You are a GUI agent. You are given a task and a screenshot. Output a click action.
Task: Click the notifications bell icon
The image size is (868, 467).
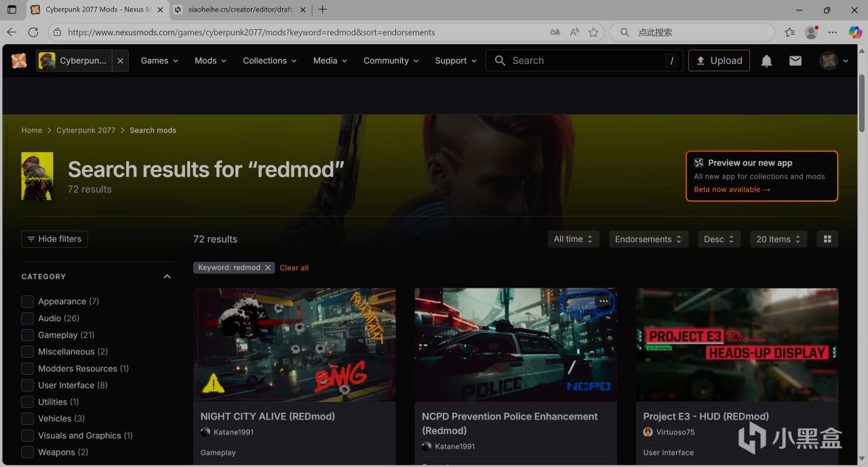[x=766, y=60]
